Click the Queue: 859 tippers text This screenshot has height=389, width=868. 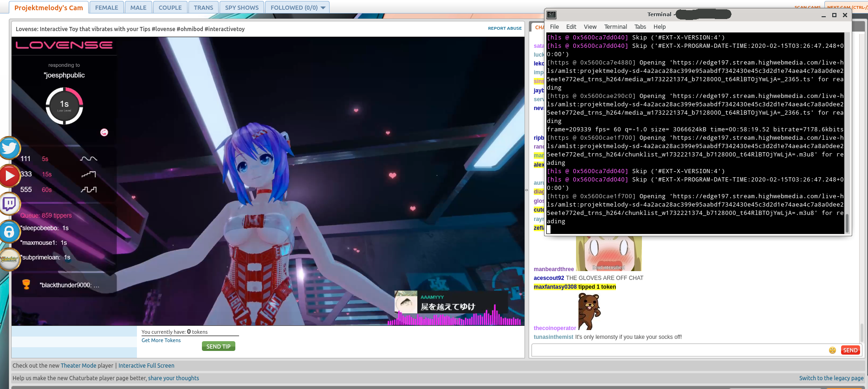[46, 215]
